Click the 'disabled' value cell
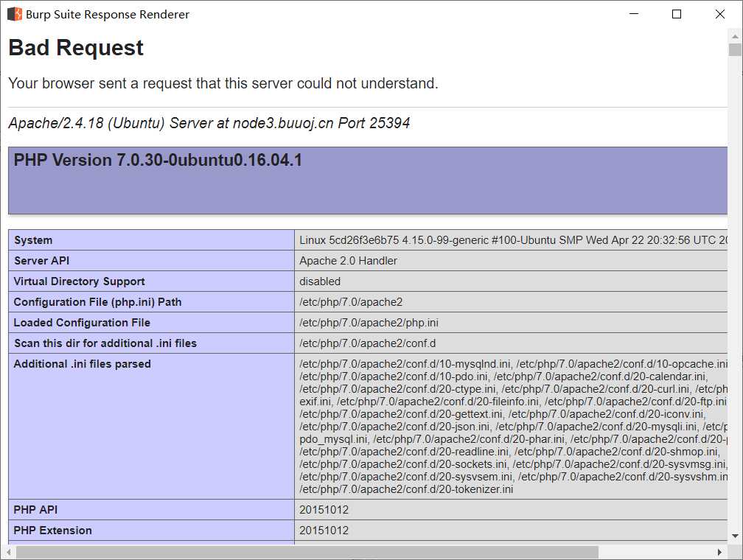 coord(320,281)
